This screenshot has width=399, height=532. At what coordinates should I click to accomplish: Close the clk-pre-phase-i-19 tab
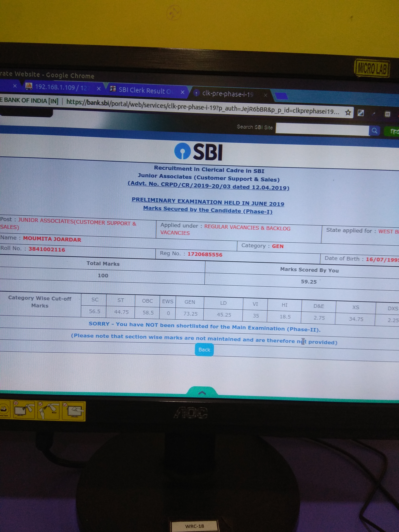coord(265,95)
